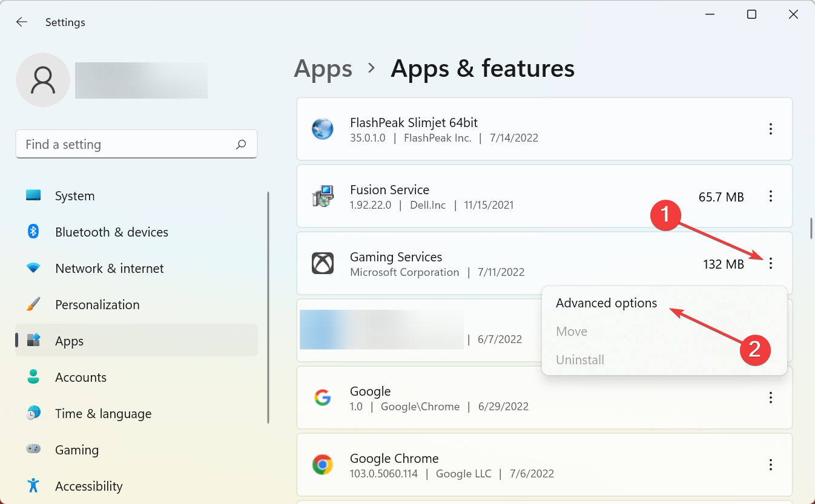Image resolution: width=815 pixels, height=504 pixels.
Task: Open more options for FlashPeak Slimjet 64bit
Action: click(770, 129)
